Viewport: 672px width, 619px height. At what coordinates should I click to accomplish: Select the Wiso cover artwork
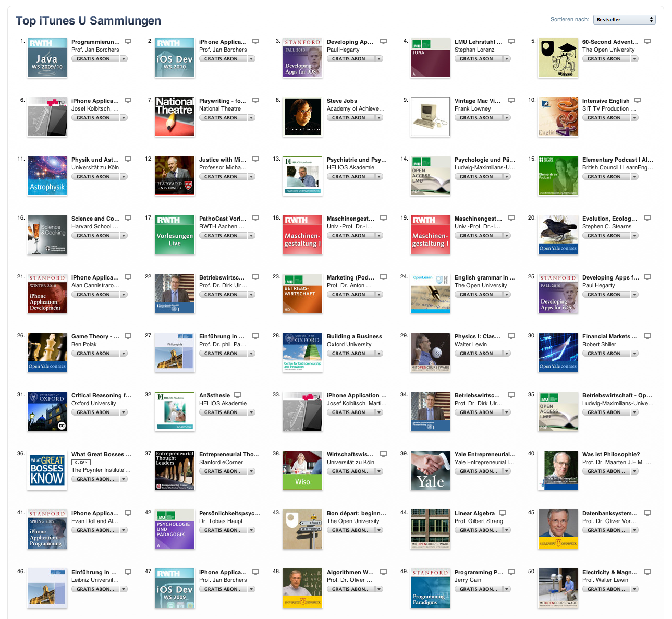[302, 470]
